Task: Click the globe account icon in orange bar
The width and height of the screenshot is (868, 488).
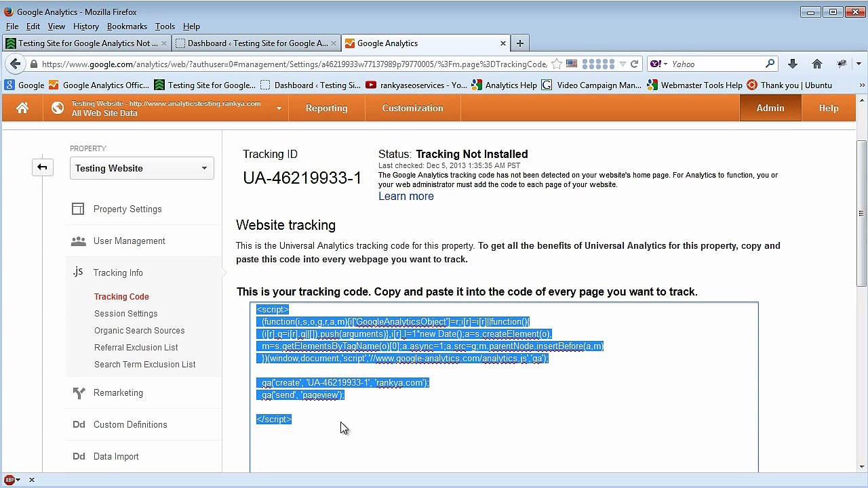Action: pyautogui.click(x=58, y=108)
